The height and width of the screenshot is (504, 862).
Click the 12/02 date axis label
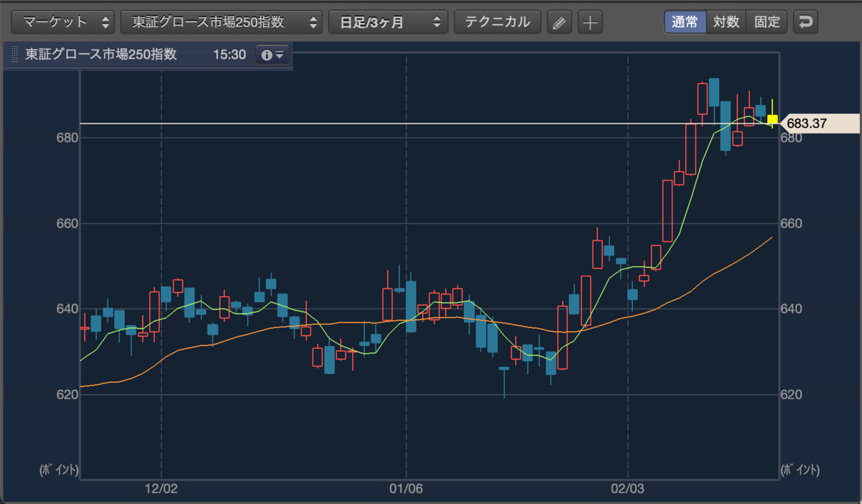click(161, 489)
